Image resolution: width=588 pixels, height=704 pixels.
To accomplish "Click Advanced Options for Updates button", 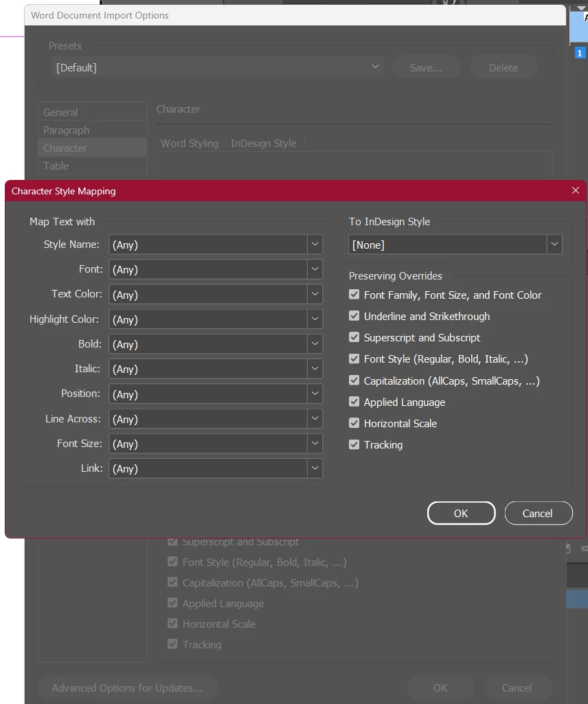I will (128, 688).
